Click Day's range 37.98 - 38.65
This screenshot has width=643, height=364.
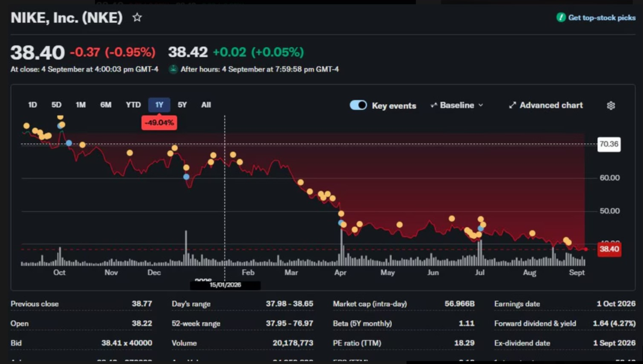290,304
